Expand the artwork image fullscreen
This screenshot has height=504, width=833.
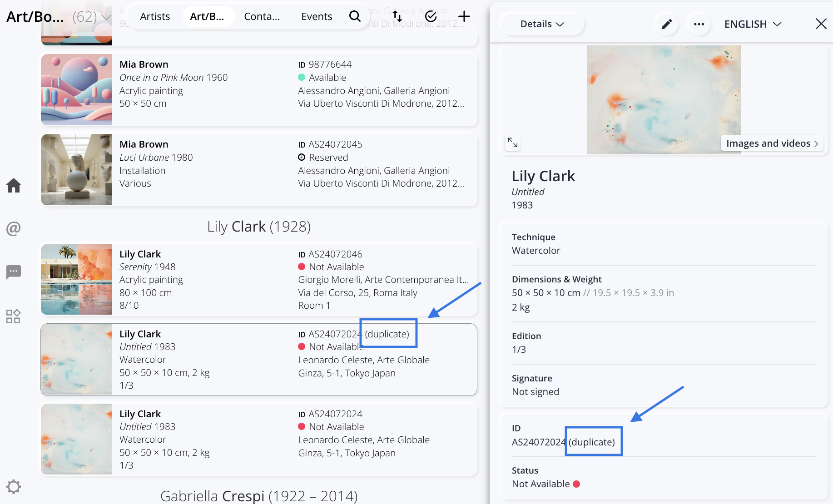coord(513,143)
